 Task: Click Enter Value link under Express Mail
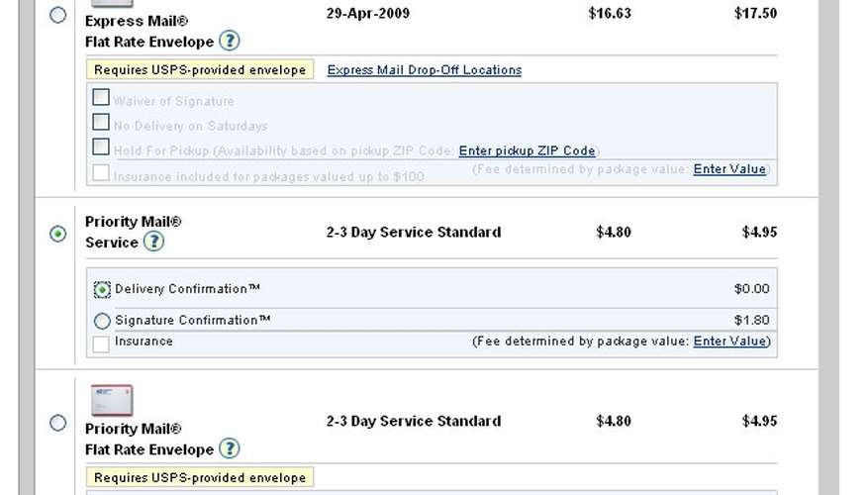(729, 169)
